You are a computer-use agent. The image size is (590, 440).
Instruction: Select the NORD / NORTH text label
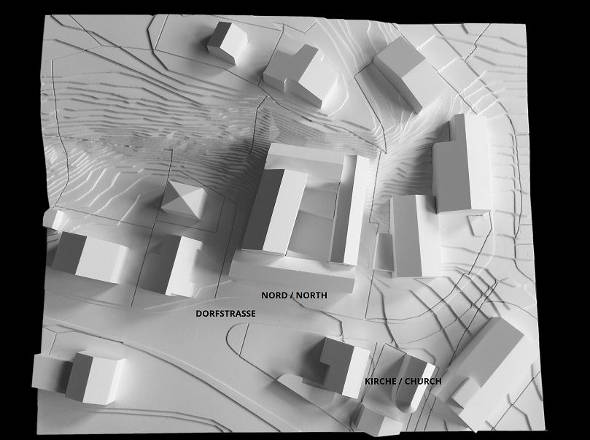(x=294, y=295)
